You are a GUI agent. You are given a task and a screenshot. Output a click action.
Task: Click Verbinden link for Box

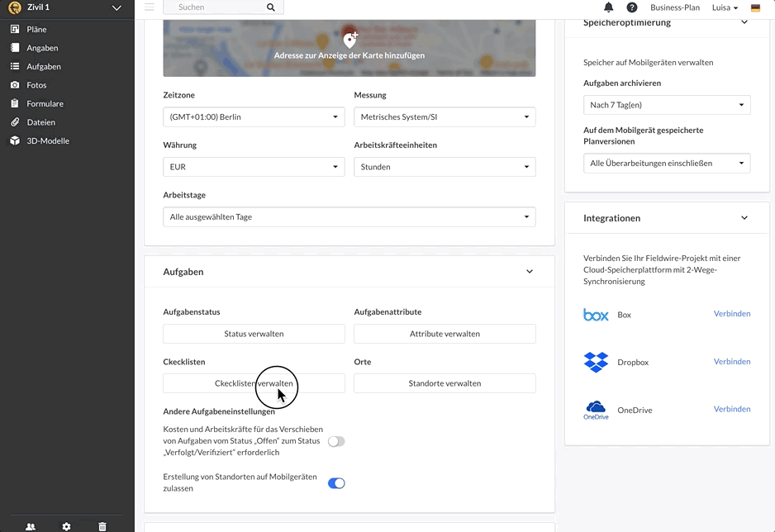732,314
